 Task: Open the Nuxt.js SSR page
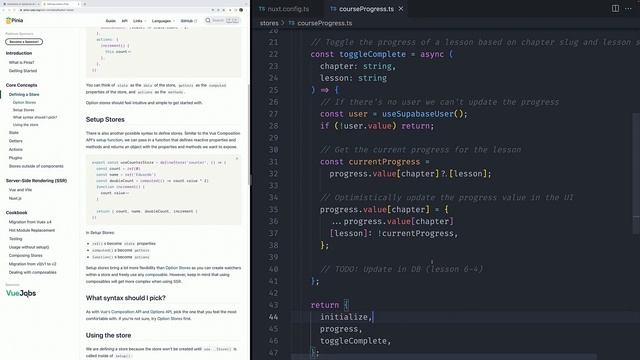click(x=16, y=198)
